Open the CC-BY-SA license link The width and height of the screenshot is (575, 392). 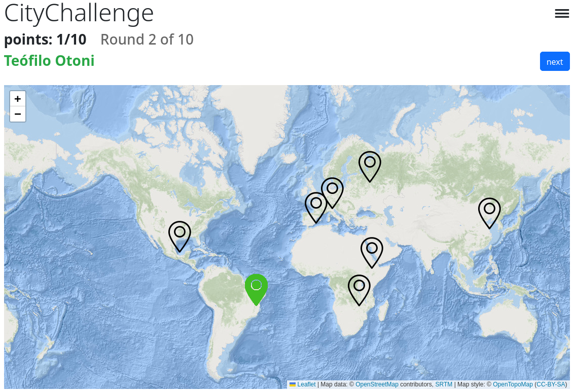tap(551, 384)
